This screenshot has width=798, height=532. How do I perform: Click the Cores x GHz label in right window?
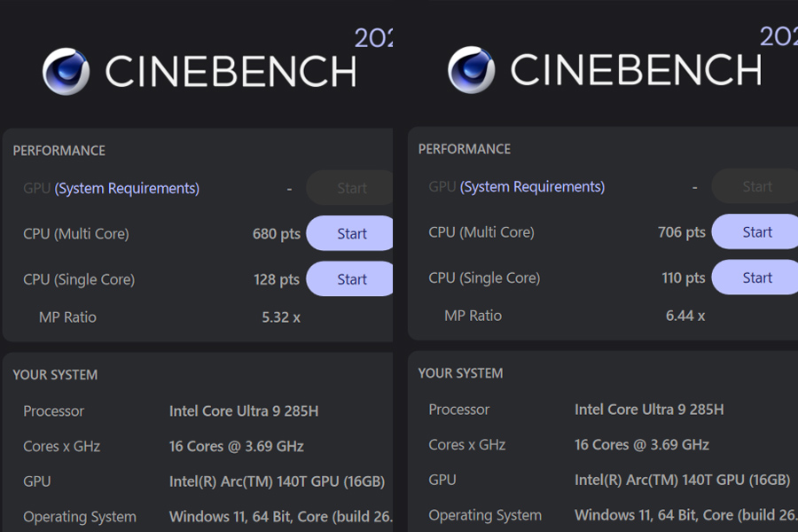pos(466,445)
